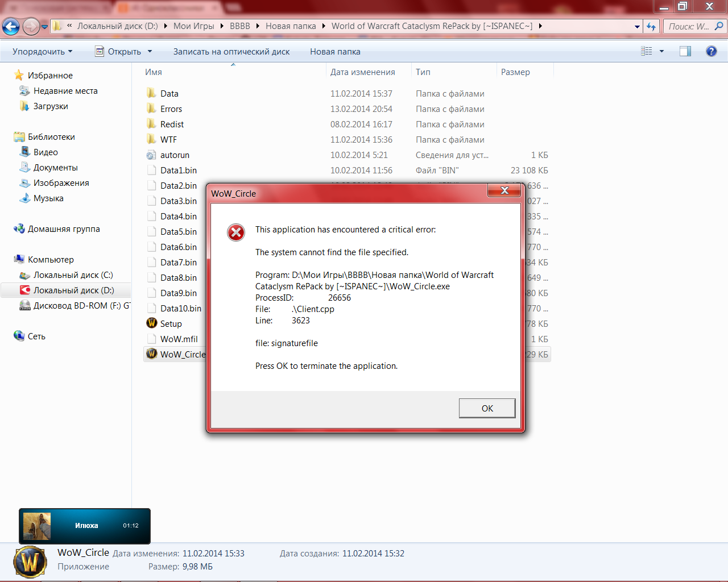
Task: Expand the arrow after the last breadcrumb folder
Action: [x=540, y=26]
